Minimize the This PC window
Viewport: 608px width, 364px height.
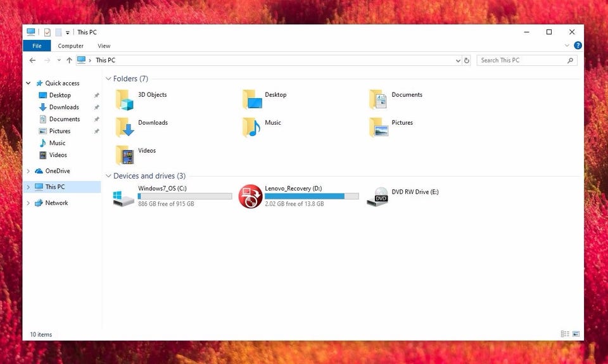tap(526, 32)
